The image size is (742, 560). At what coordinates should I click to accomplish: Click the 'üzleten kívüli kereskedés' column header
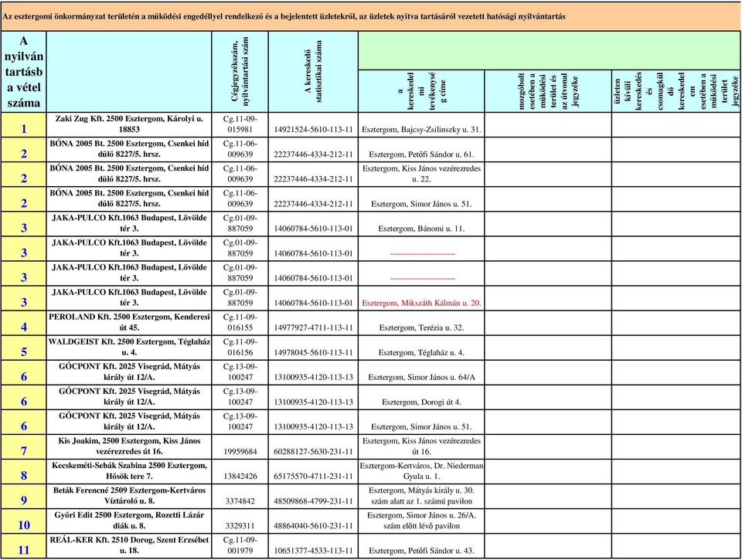(x=676, y=91)
